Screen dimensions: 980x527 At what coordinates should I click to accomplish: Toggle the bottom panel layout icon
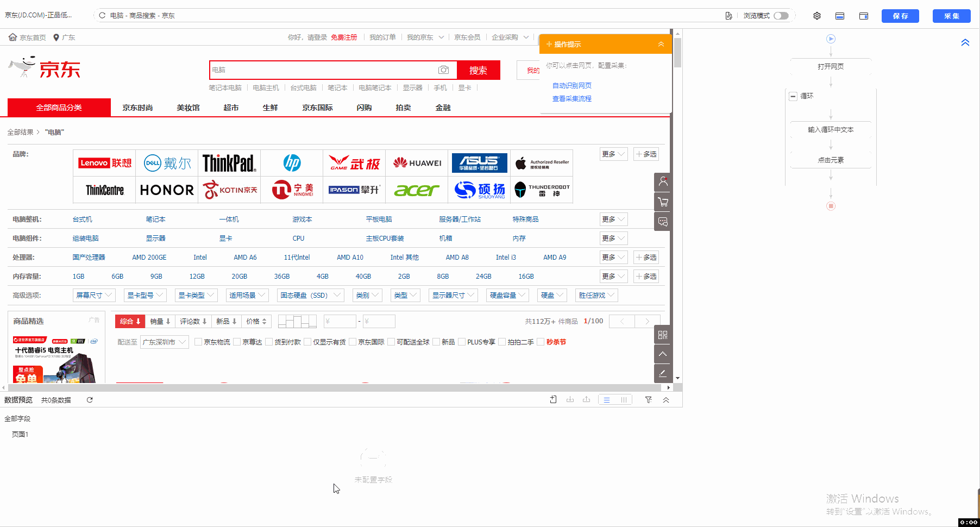840,16
